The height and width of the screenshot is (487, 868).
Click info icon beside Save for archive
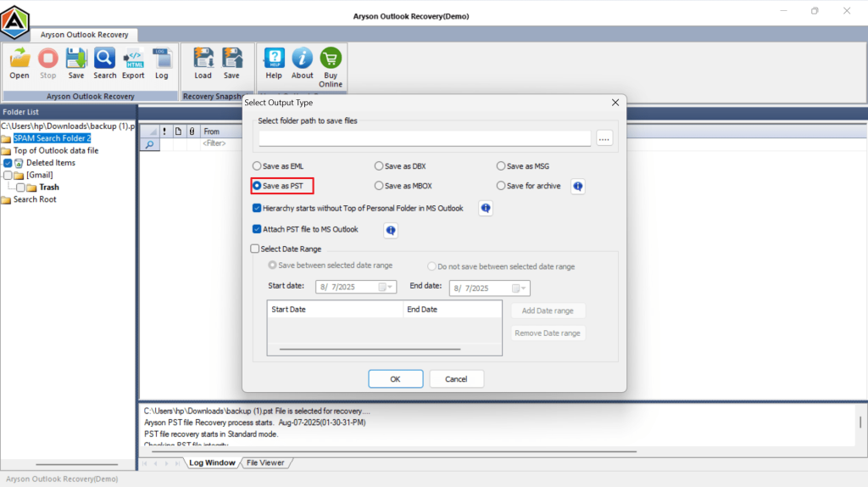pyautogui.click(x=578, y=186)
